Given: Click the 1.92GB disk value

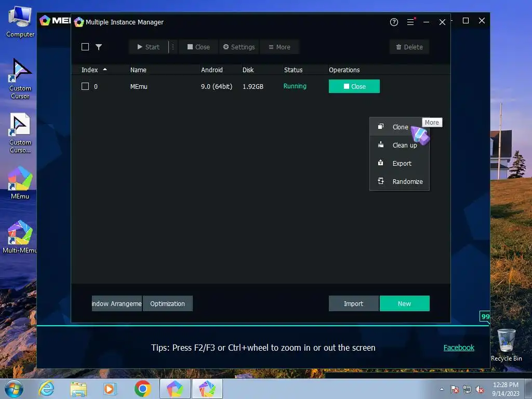Looking at the screenshot, I should [253, 87].
